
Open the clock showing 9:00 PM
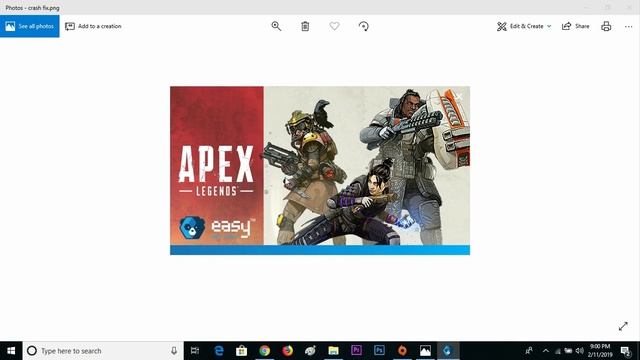600,351
